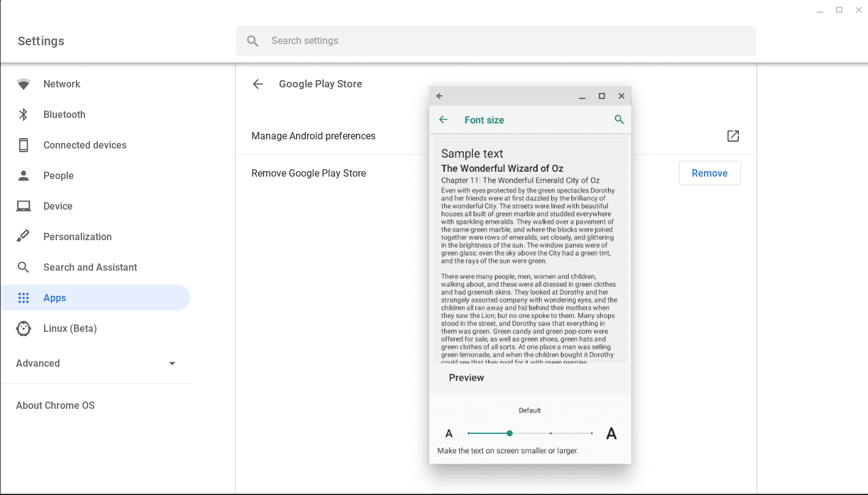
Task: Open Android preferences external link icon
Action: (733, 136)
